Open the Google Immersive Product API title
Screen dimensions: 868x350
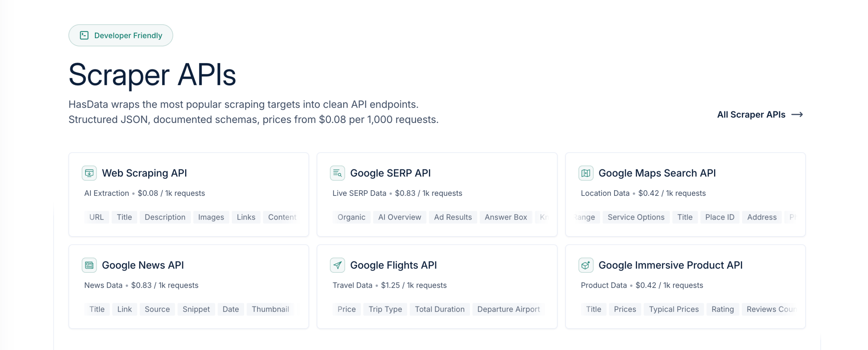pyautogui.click(x=670, y=265)
